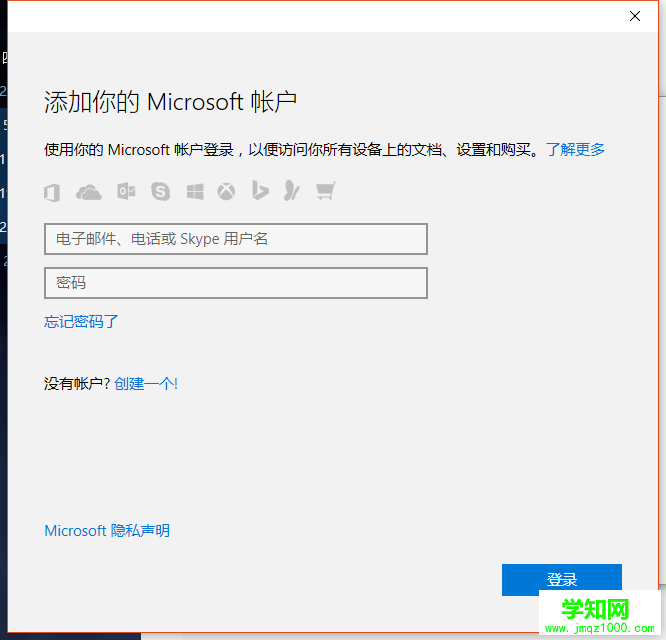This screenshot has height=640, width=666.
Task: Click the 登录 sign-in button
Action: (562, 579)
